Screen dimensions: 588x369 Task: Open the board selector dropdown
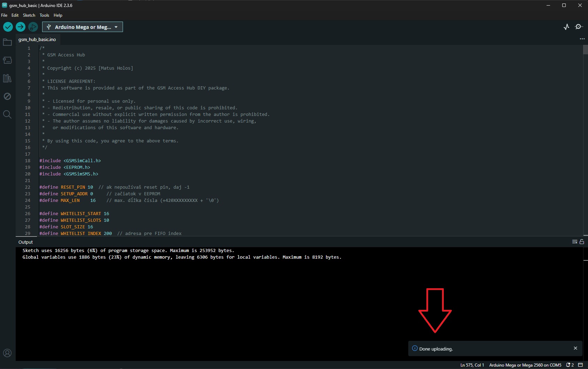[x=83, y=27]
